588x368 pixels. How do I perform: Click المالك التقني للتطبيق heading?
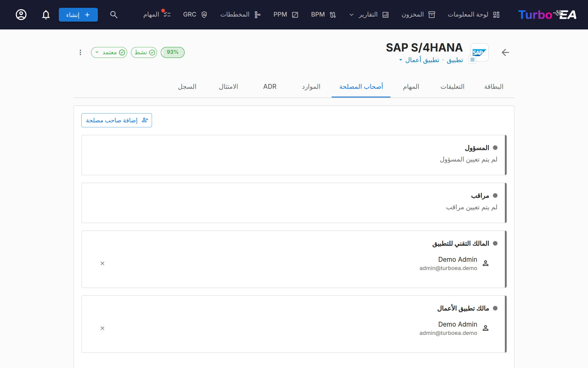tap(461, 244)
